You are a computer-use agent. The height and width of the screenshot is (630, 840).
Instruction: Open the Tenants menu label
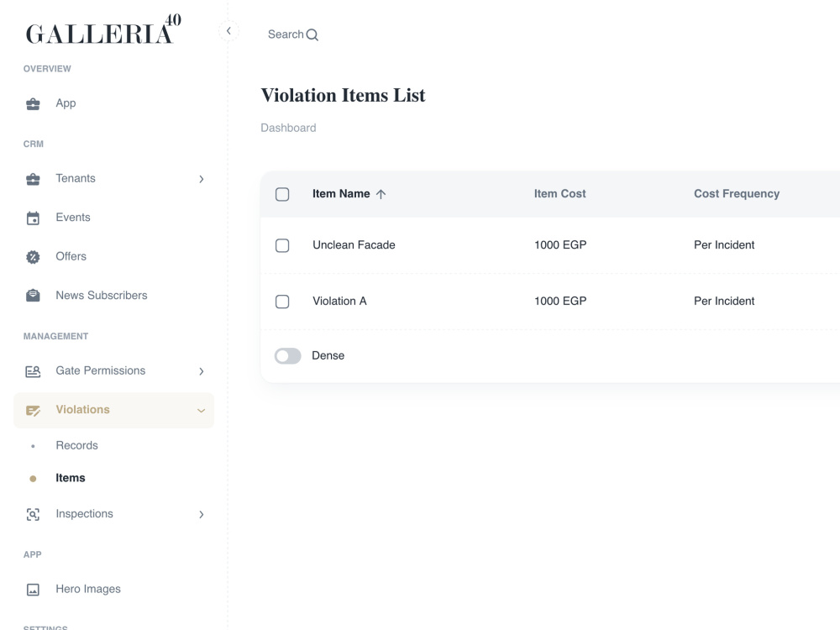[76, 178]
